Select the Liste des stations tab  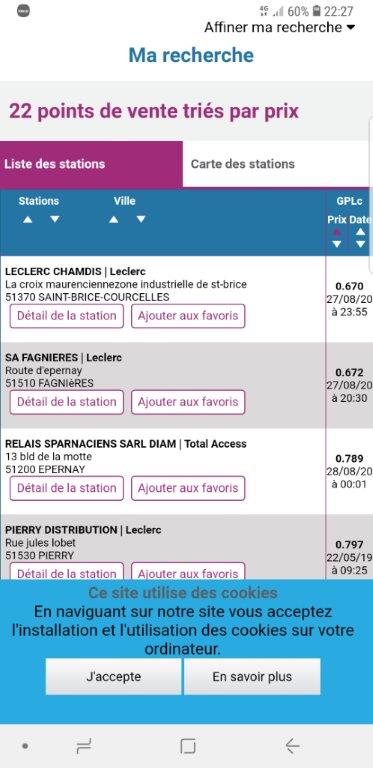pos(92,164)
